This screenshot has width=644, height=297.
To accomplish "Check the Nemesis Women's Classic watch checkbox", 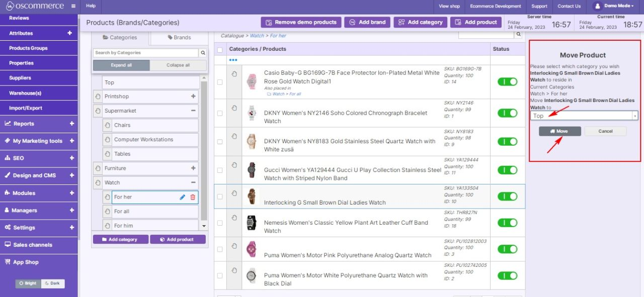I will pyautogui.click(x=220, y=223).
